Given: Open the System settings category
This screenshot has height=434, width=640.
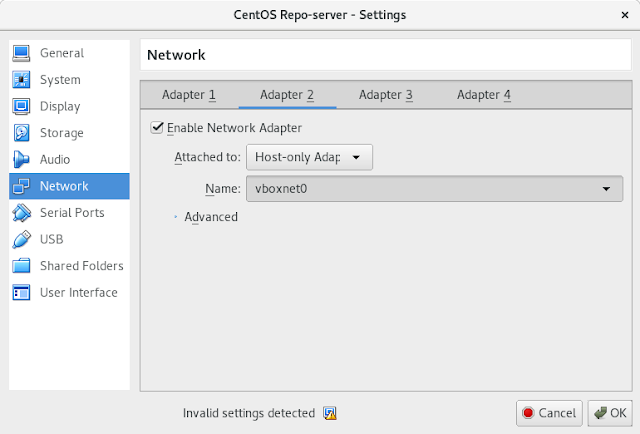Looking at the screenshot, I should 69,80.
